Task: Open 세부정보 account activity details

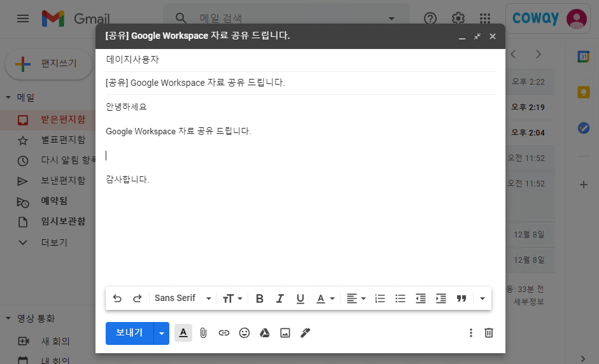Action: [x=529, y=302]
